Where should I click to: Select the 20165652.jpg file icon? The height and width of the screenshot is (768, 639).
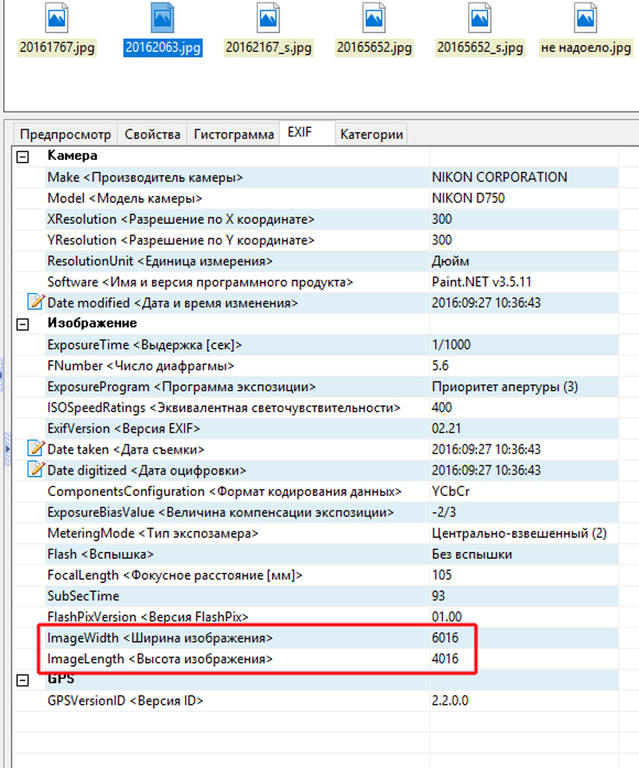374,18
